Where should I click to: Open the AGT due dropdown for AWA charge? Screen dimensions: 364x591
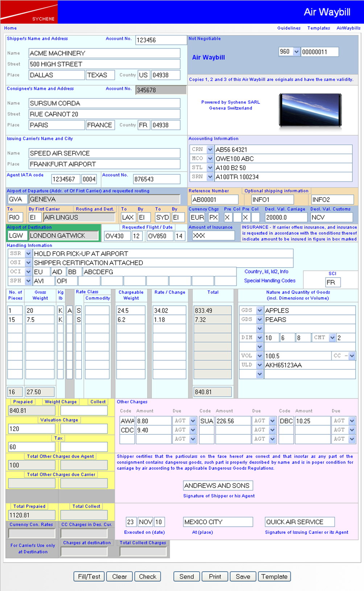point(193,420)
